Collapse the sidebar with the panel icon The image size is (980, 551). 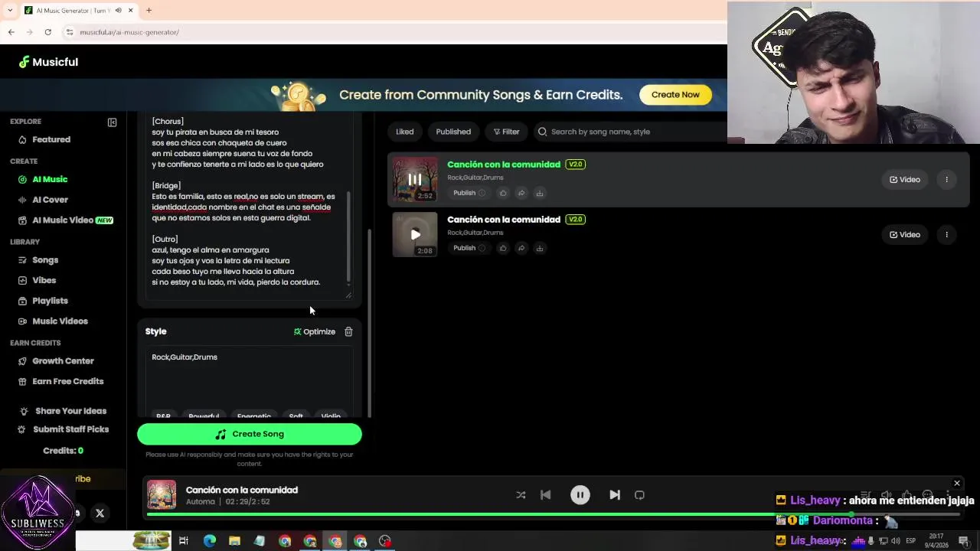(112, 122)
